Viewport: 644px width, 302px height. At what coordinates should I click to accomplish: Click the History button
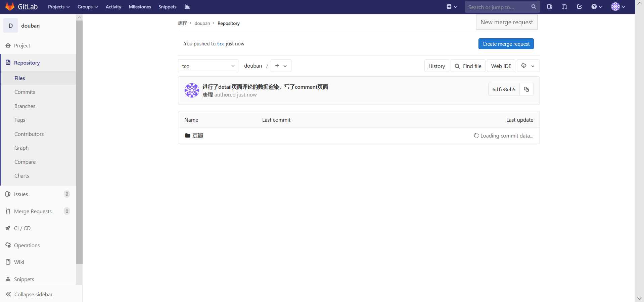(x=436, y=66)
